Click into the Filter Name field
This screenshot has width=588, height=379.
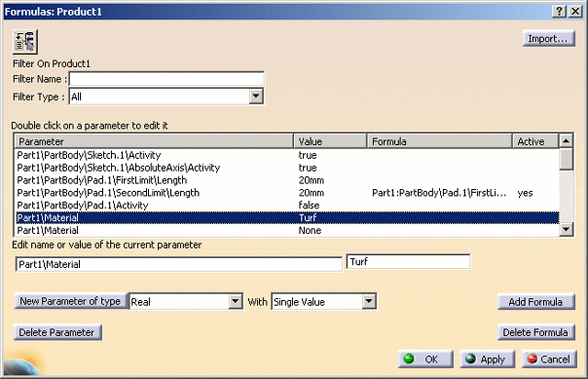pos(166,79)
